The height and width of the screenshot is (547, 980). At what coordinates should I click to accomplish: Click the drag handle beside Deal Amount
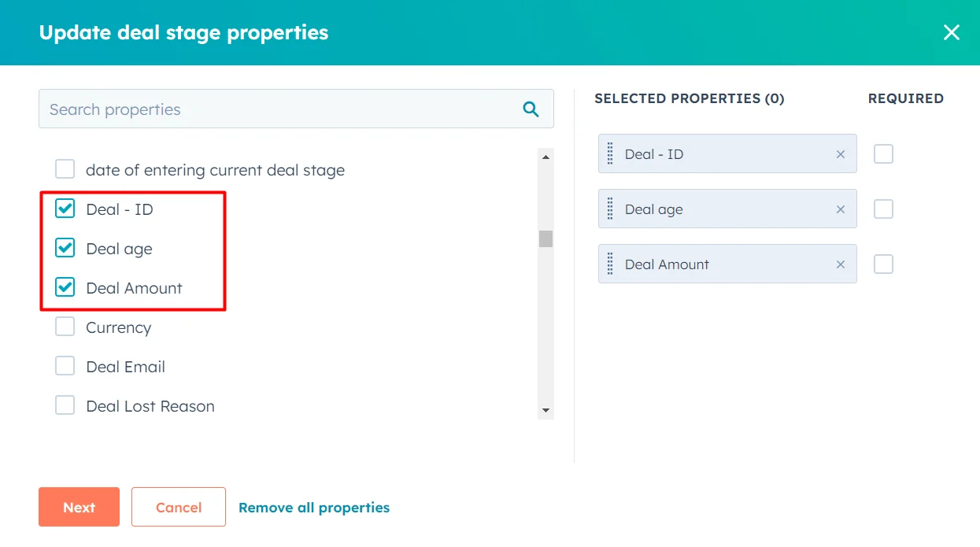point(610,264)
